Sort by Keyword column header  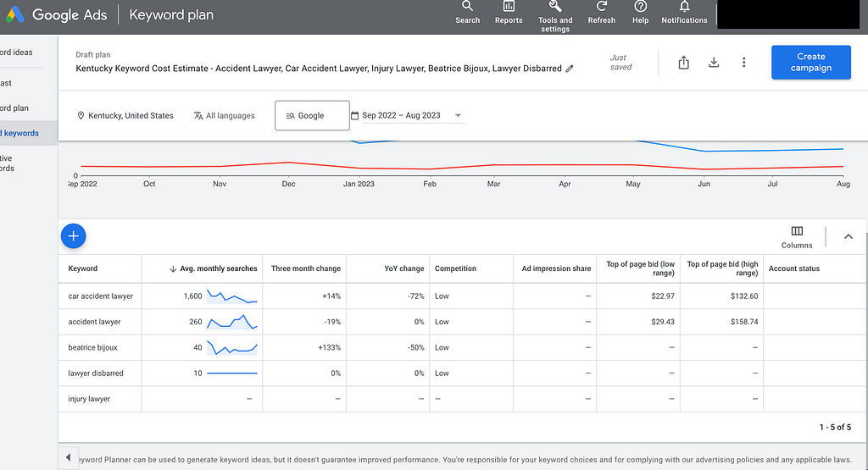(82, 268)
